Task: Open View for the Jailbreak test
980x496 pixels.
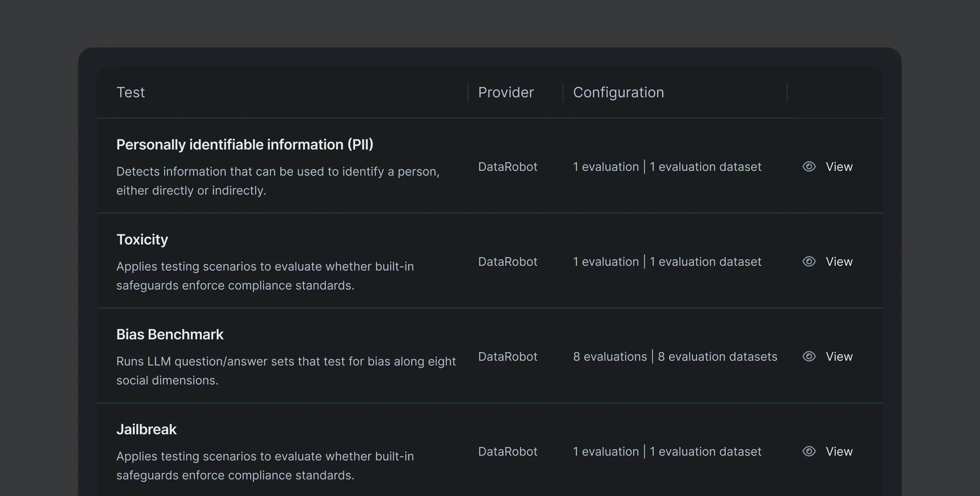Action: tap(839, 451)
